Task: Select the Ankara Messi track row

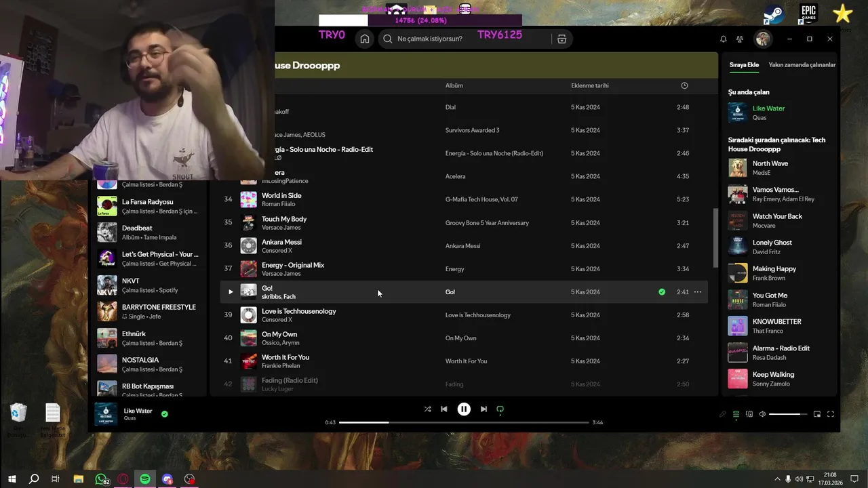Action: click(465, 246)
